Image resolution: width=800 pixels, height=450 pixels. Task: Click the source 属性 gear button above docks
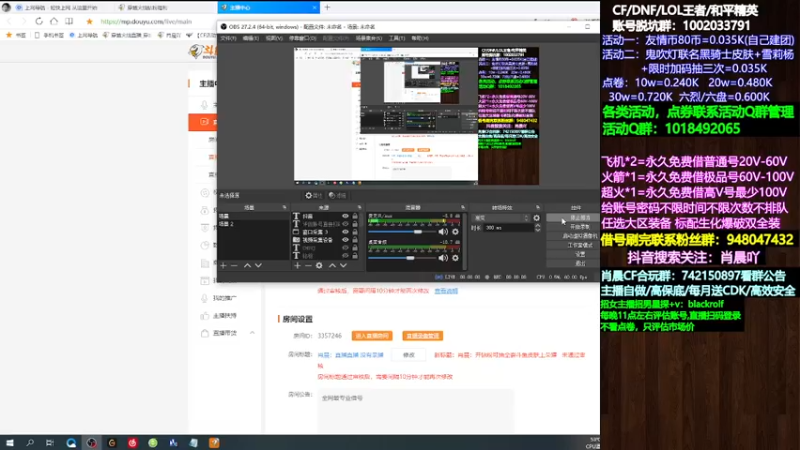pos(313,195)
